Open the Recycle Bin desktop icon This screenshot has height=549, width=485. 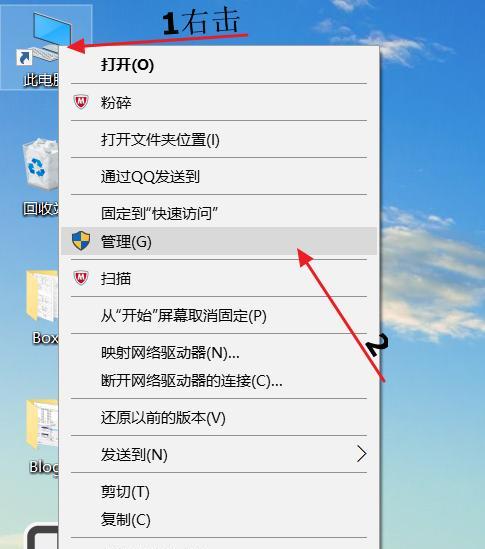pos(40,178)
